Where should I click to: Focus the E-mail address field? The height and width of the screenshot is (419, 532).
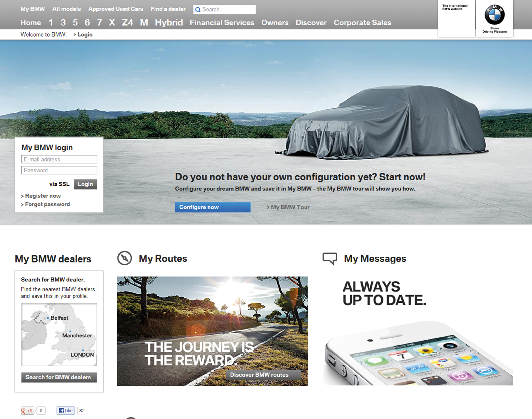[59, 159]
